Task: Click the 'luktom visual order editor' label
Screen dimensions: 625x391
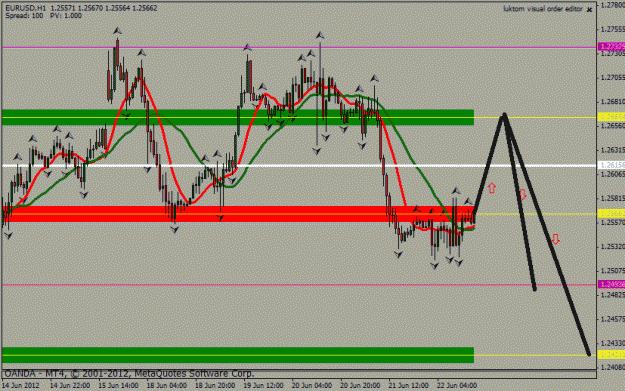Action: pyautogui.click(x=542, y=9)
